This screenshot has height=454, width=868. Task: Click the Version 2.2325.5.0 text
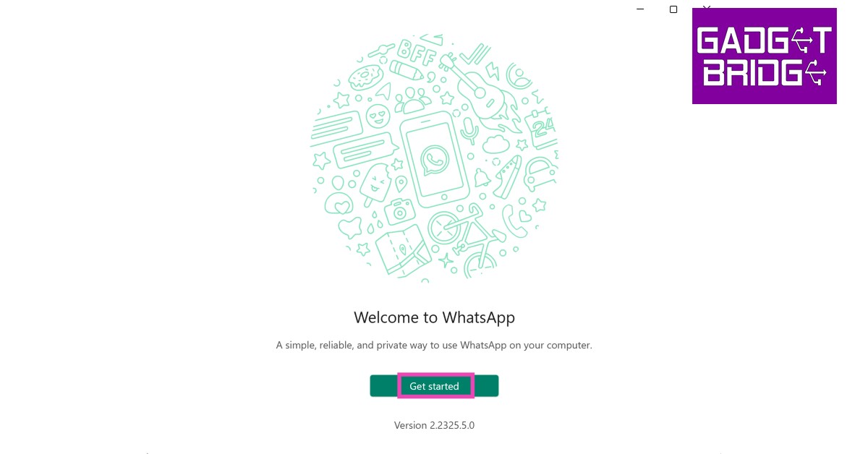pyautogui.click(x=434, y=425)
